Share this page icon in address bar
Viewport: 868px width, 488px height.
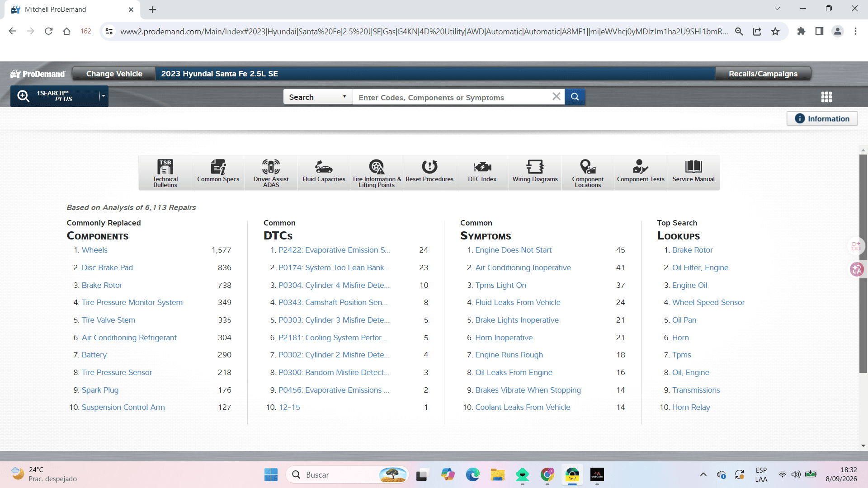pyautogui.click(x=757, y=31)
